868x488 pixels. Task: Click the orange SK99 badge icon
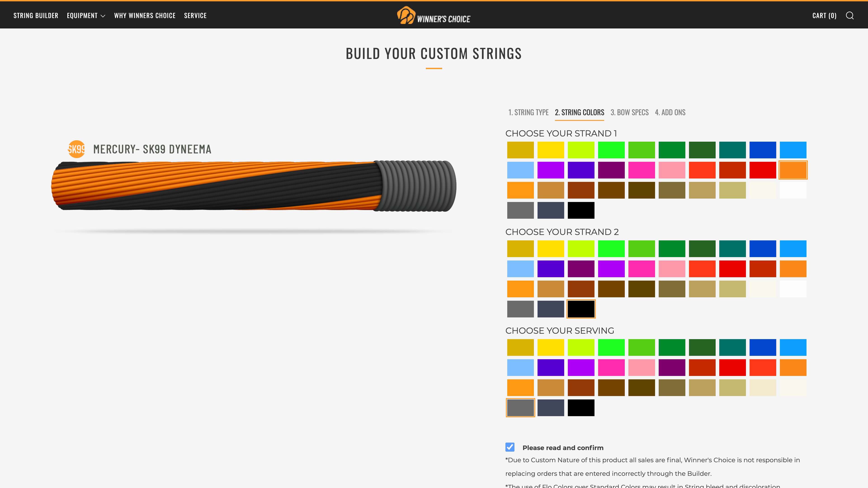(76, 149)
